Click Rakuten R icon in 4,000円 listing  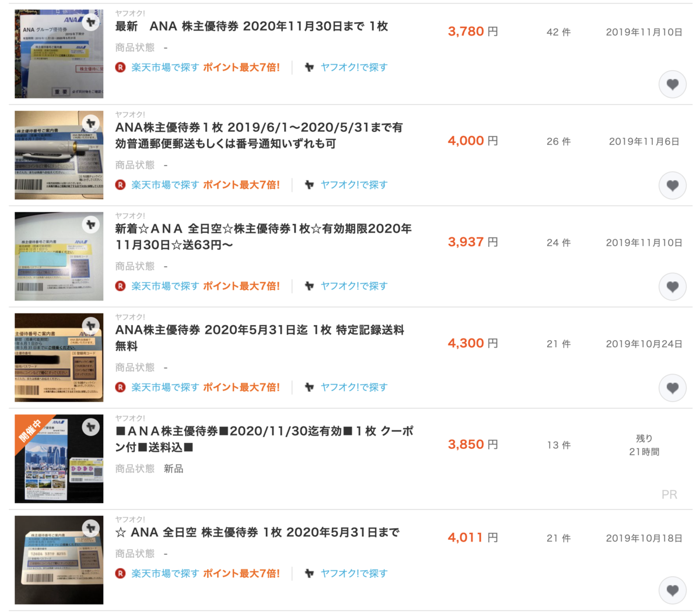(120, 185)
